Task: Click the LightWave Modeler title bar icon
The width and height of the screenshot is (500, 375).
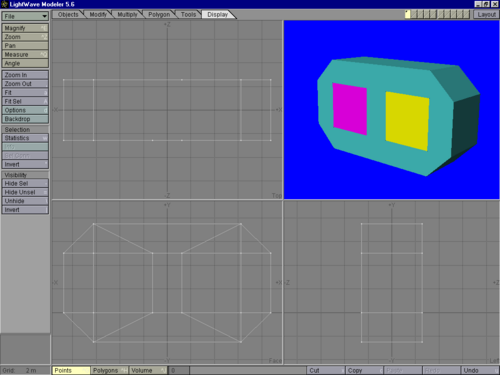Action: (4, 4)
